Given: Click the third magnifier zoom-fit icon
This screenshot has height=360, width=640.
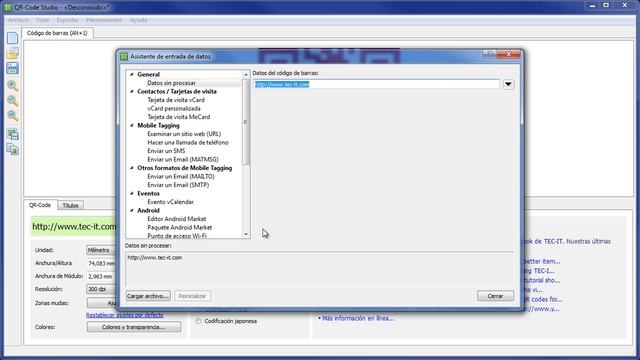Looking at the screenshot, I should click(13, 116).
